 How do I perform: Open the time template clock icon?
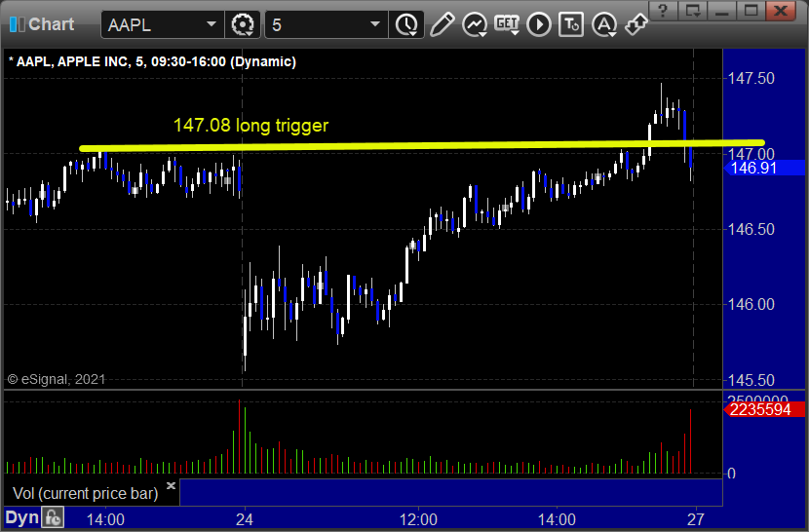[406, 24]
